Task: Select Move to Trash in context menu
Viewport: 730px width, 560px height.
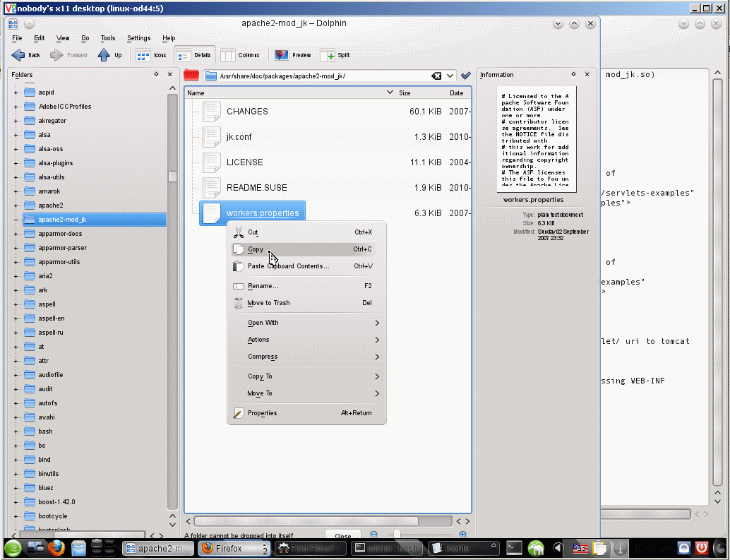Action: click(306, 303)
